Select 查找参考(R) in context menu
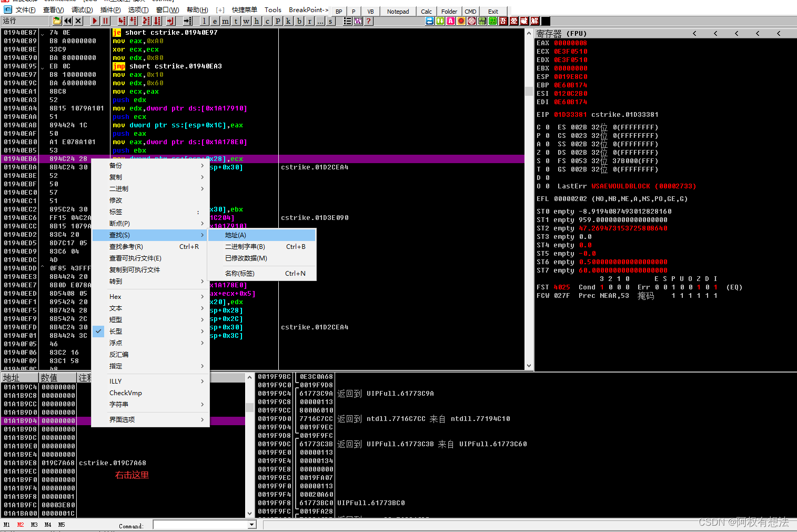The width and height of the screenshot is (797, 532). (x=150, y=246)
